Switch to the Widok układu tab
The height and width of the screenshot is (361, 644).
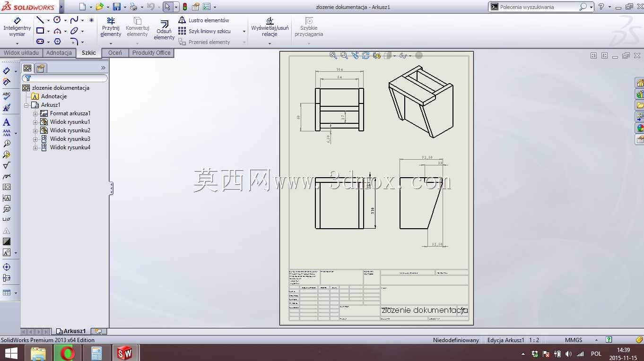click(21, 53)
